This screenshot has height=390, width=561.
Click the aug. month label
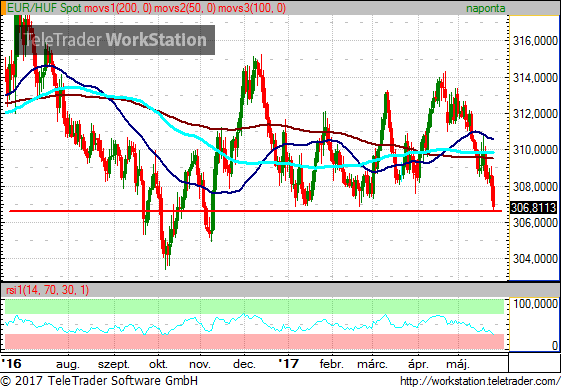[x=68, y=364]
